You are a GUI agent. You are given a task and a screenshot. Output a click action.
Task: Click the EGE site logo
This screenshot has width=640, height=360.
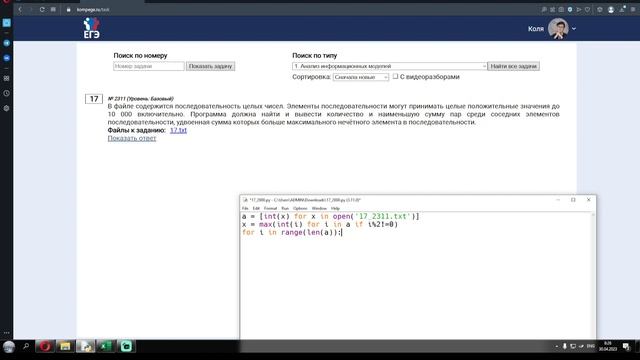(91, 28)
